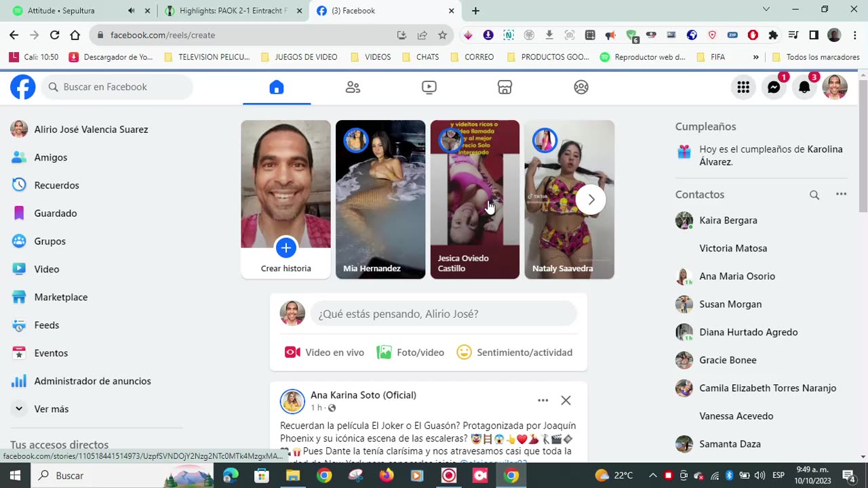Image resolution: width=868 pixels, height=488 pixels.
Task: Open the Windows Start menu
Action: click(15, 476)
